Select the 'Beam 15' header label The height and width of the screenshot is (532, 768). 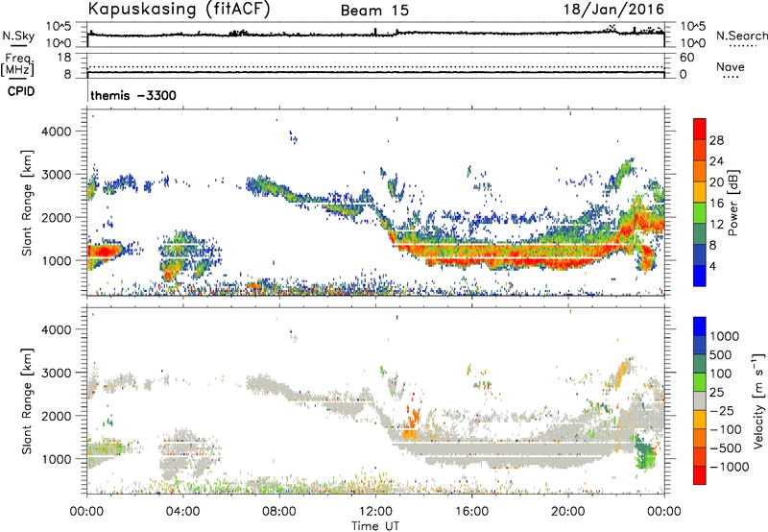374,11
